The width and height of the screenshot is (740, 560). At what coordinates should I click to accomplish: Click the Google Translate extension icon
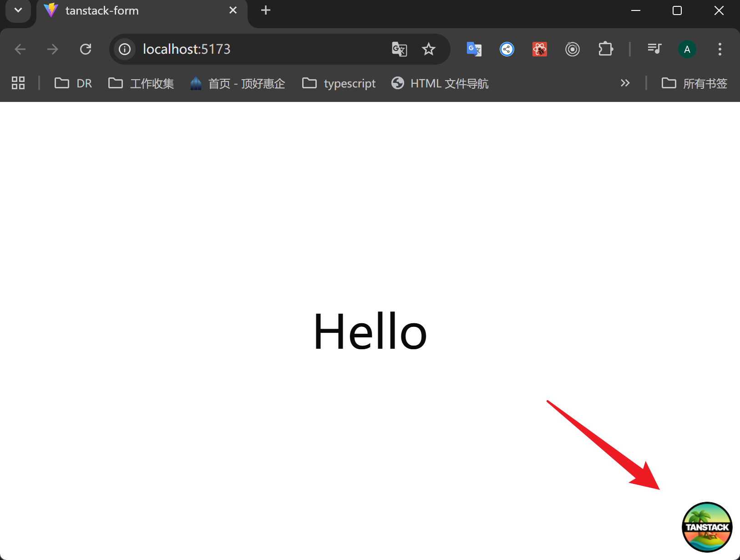pos(474,49)
